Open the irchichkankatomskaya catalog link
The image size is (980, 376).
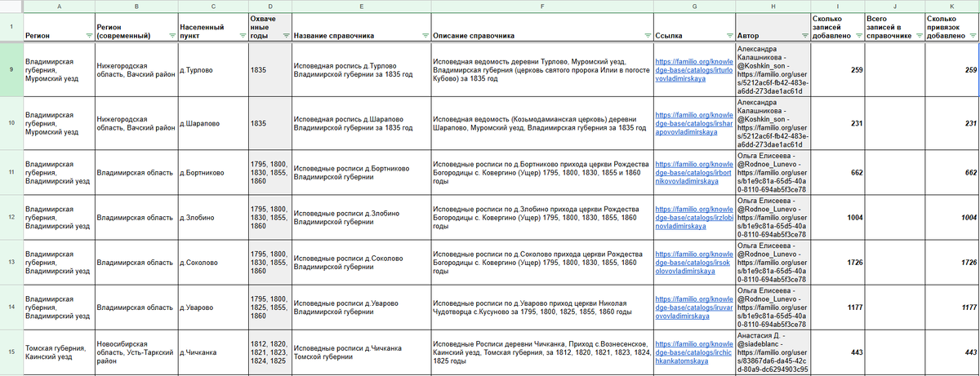(x=693, y=352)
